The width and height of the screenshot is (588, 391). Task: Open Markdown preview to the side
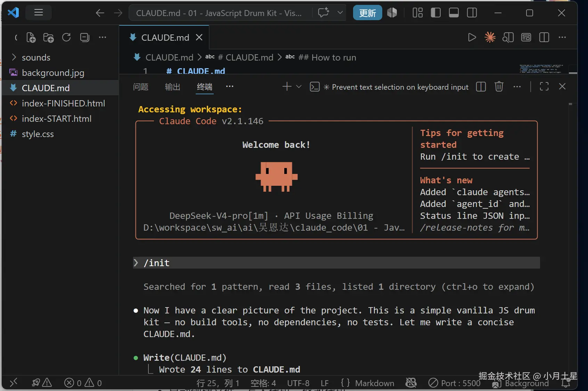tap(508, 37)
